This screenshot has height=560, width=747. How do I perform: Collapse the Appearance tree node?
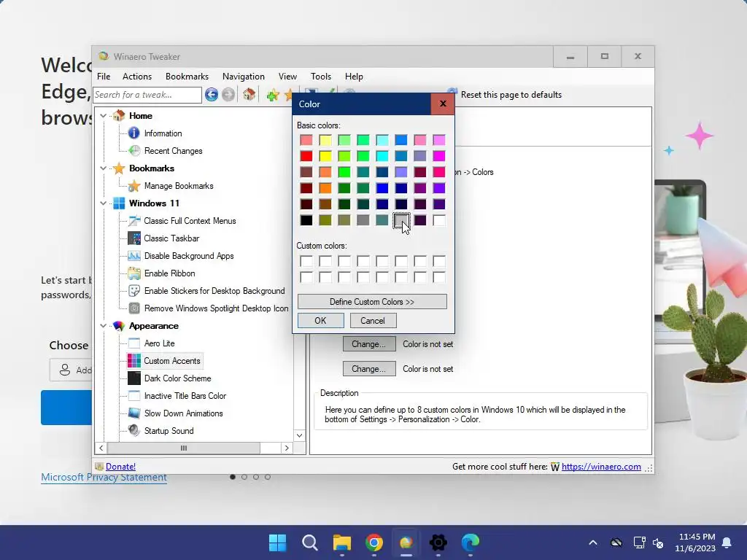click(103, 326)
